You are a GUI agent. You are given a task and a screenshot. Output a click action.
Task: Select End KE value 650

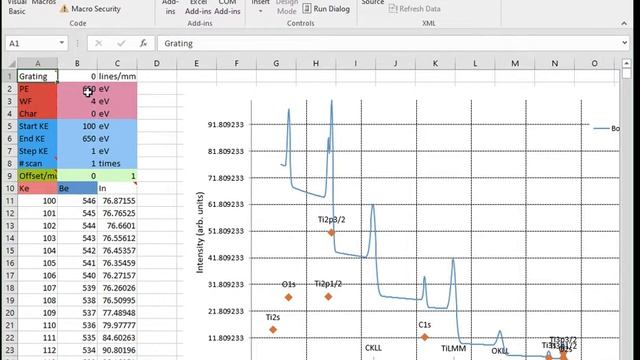[x=77, y=138]
